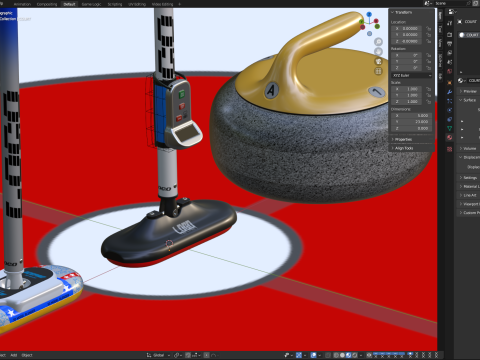This screenshot has height=360, width=480.
Task: Click the Location X input field
Action: pyautogui.click(x=407, y=29)
